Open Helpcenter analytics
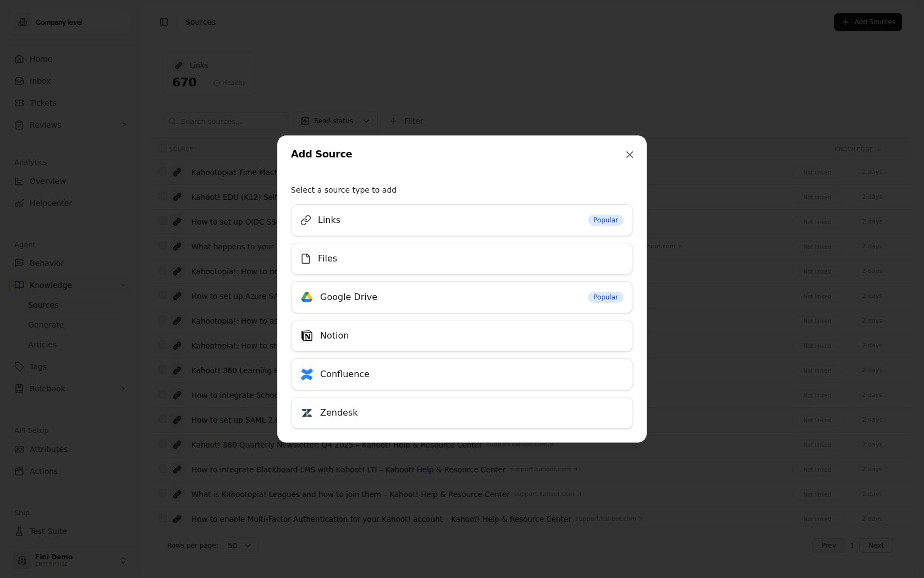Image resolution: width=924 pixels, height=578 pixels. (x=70, y=203)
